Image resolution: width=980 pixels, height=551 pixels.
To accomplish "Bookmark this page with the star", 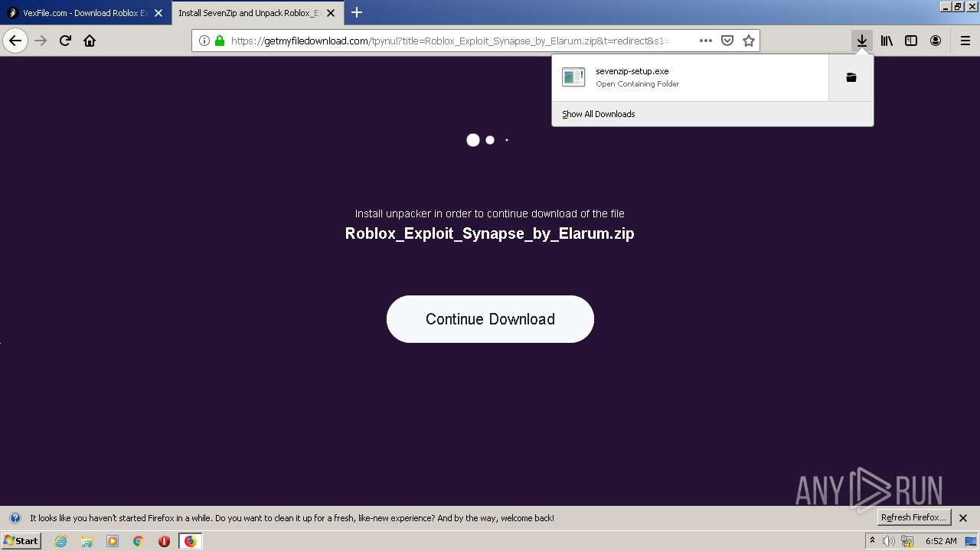I will click(749, 41).
